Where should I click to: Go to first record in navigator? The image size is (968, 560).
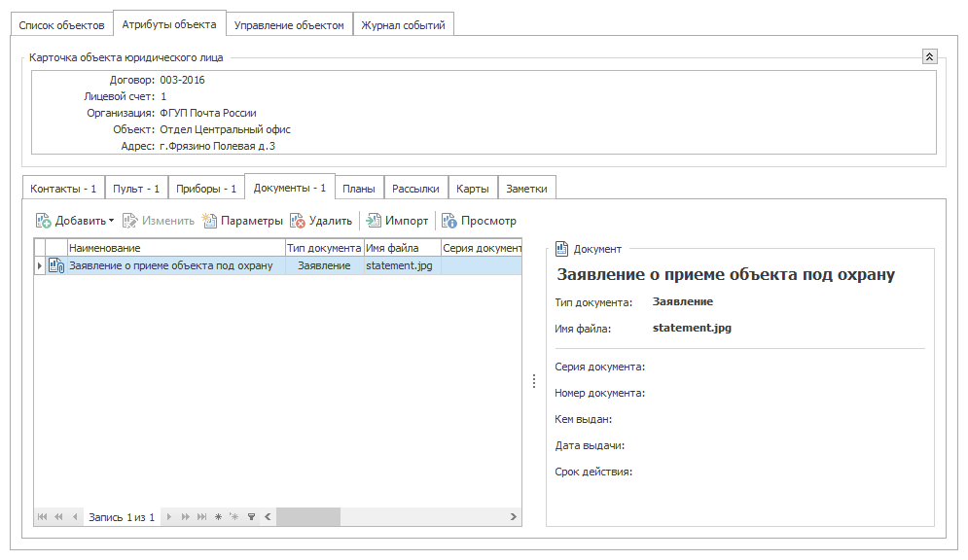(42, 517)
